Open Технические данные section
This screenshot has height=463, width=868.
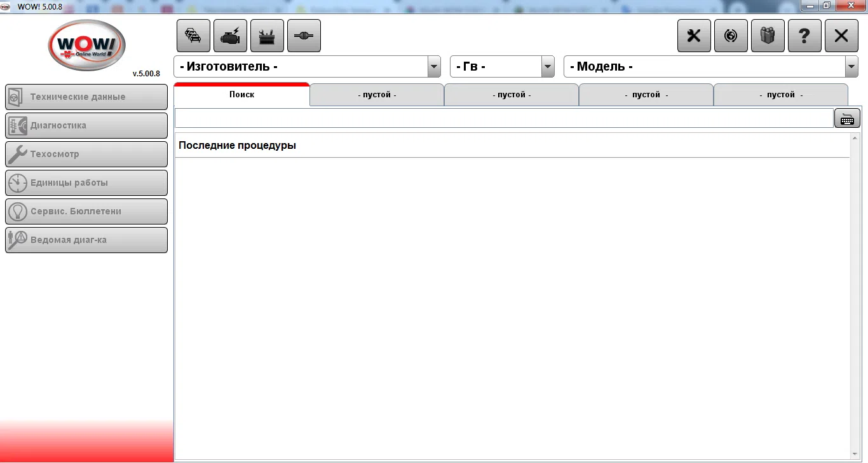pyautogui.click(x=86, y=97)
